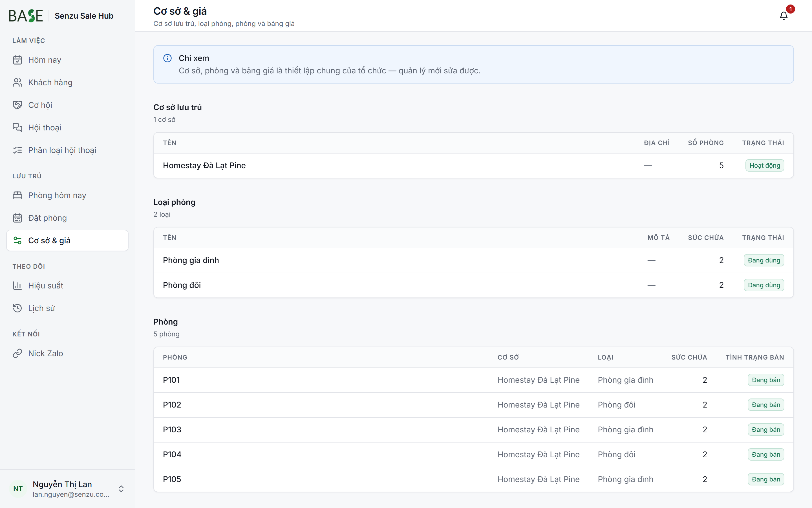The height and width of the screenshot is (508, 812).
Task: Click the Senzu Sale Hub title
Action: [x=84, y=16]
